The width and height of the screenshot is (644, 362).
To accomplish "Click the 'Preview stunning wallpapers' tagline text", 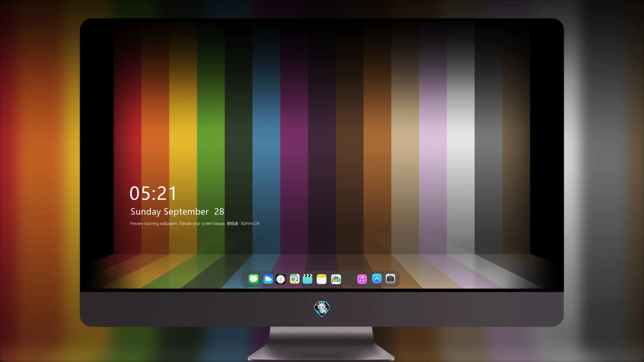I will point(195,223).
